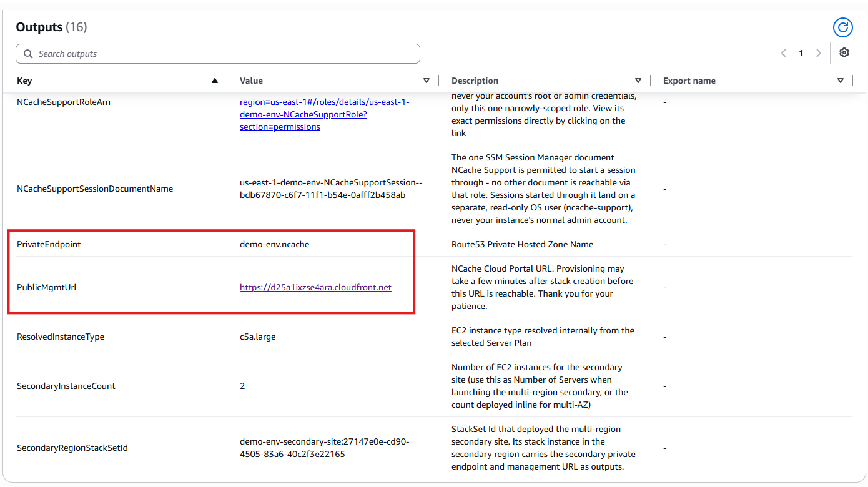Open the cloudfront.net management URL
The width and height of the screenshot is (868, 487).
[315, 288]
